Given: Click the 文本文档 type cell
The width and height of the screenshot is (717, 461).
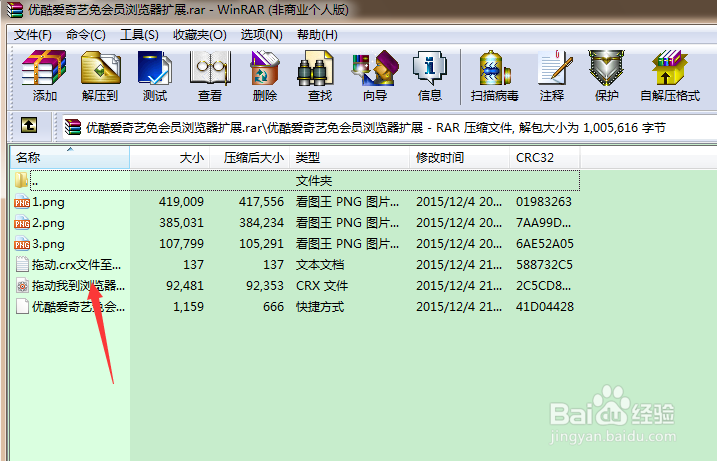Looking at the screenshot, I should pyautogui.click(x=320, y=265).
